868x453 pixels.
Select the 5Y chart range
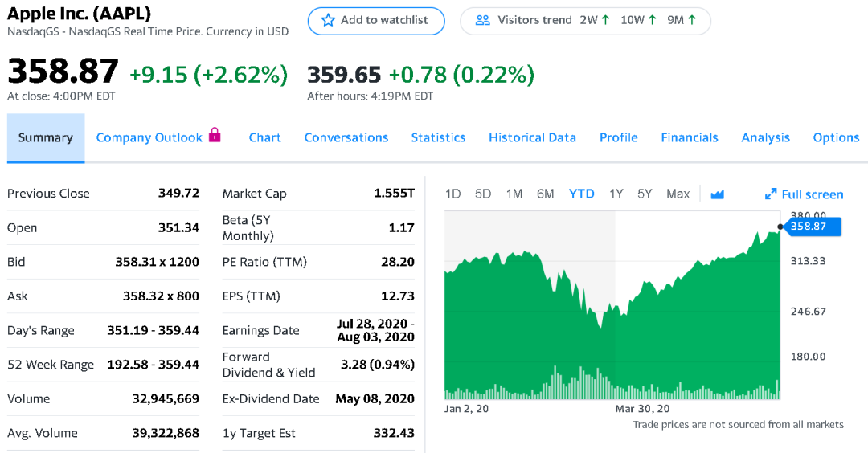pos(645,194)
